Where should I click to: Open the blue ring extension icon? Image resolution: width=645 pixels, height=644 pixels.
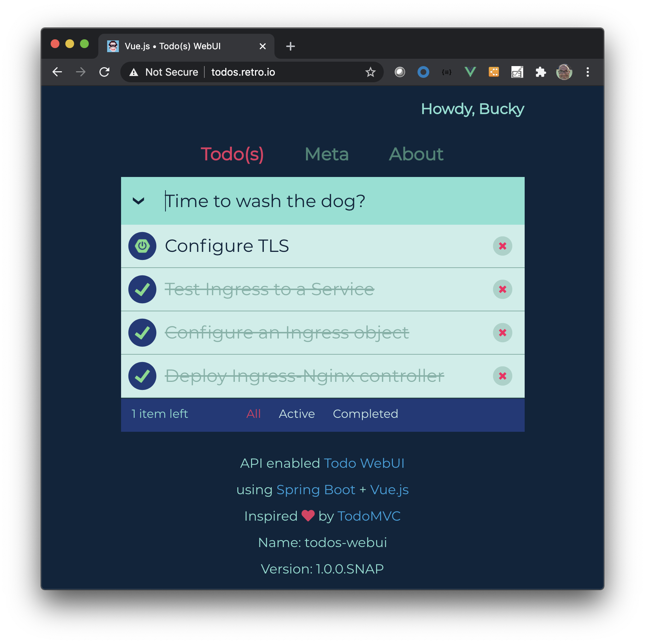(x=423, y=72)
